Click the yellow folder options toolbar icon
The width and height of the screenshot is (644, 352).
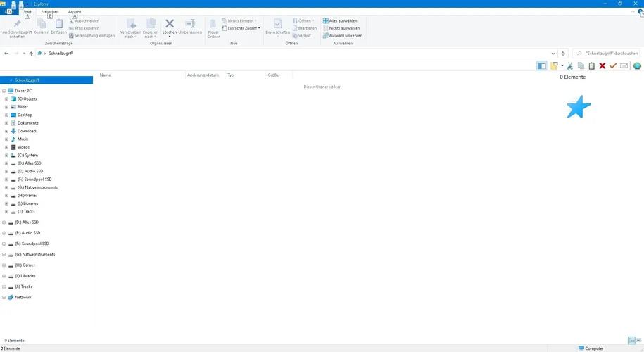[554, 65]
